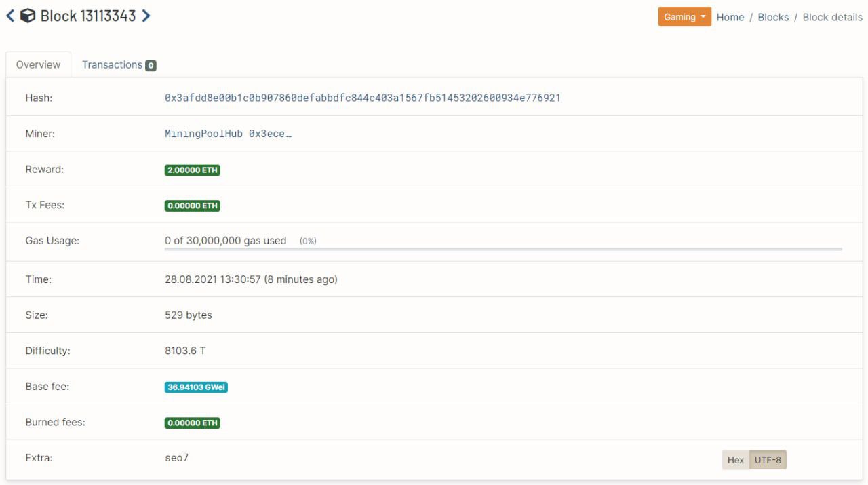Go to previous block with left chevron
Viewport: 868px width, 485px height.
coord(10,16)
